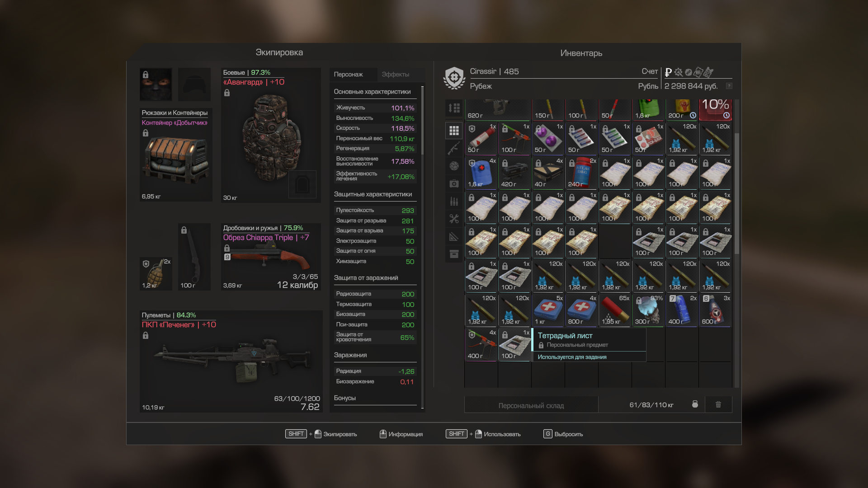This screenshot has height=488, width=868.
Task: Filter inventory by storage box icon
Action: click(454, 254)
